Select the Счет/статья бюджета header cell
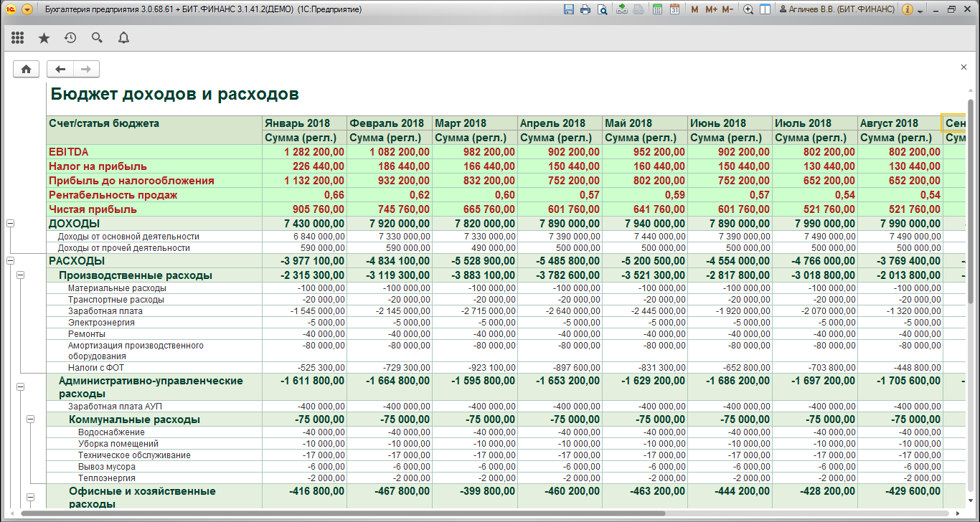 [x=154, y=130]
